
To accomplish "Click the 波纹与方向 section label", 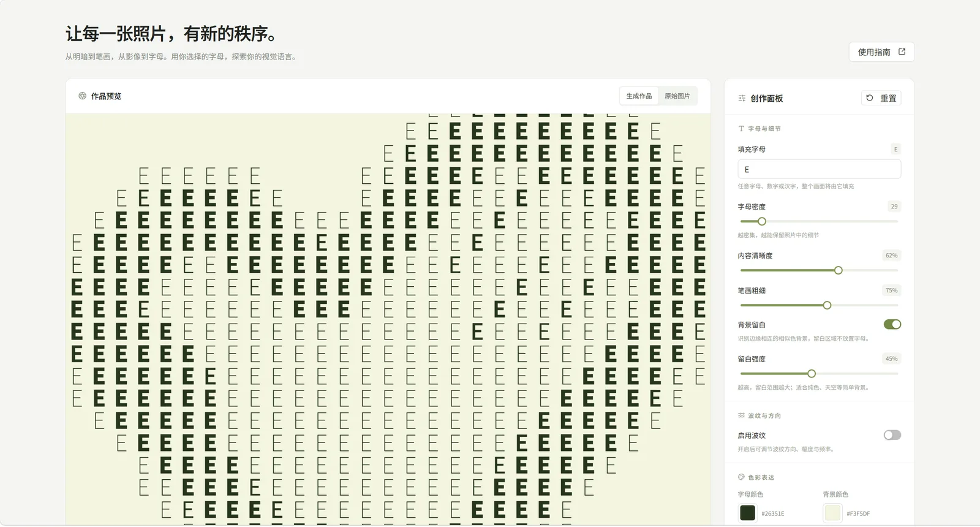I will coord(764,415).
